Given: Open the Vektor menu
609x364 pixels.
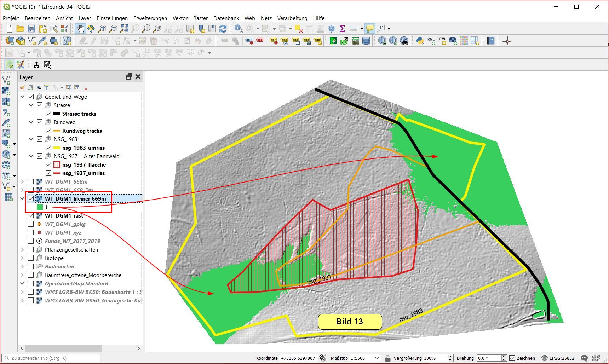Looking at the screenshot, I should [x=180, y=18].
